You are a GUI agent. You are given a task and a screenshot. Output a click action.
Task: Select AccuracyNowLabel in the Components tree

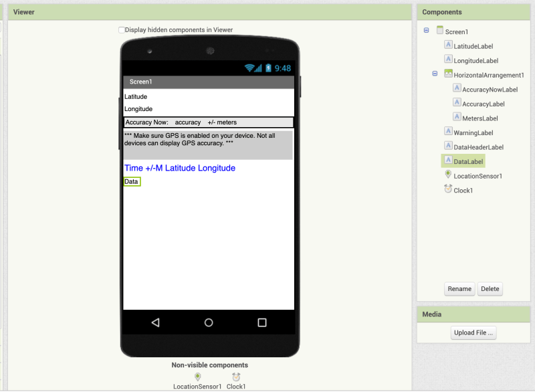(490, 90)
